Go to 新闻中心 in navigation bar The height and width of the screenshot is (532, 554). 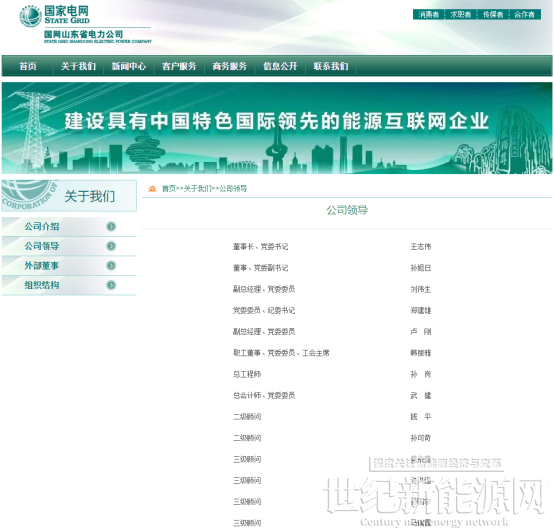(129, 66)
